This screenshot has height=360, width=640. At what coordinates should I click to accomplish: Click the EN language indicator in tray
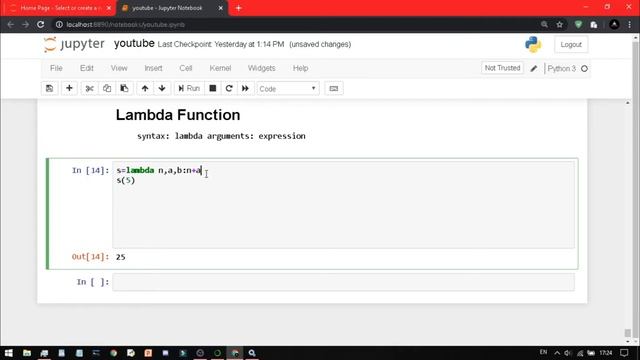(x=543, y=352)
